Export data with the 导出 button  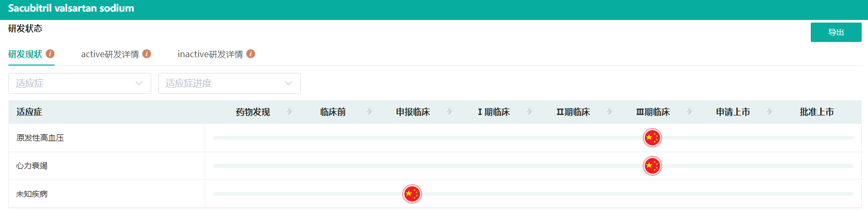pos(836,32)
